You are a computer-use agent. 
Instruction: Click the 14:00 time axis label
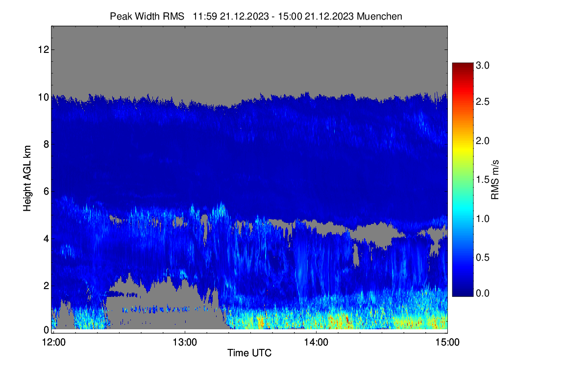(x=316, y=343)
